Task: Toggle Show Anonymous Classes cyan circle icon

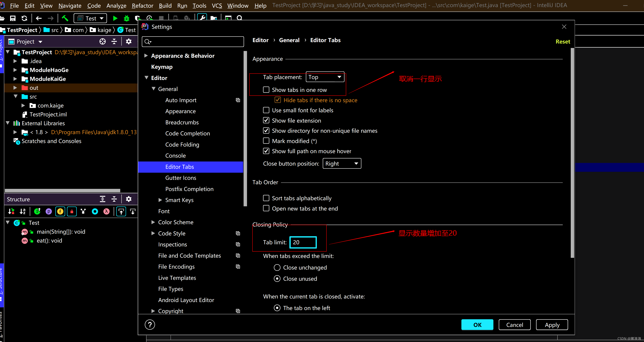Action: coord(95,211)
